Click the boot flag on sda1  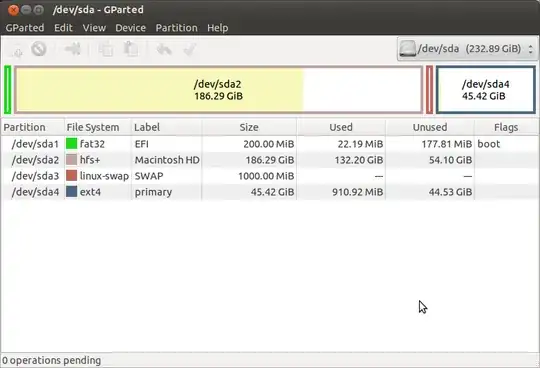click(x=489, y=144)
